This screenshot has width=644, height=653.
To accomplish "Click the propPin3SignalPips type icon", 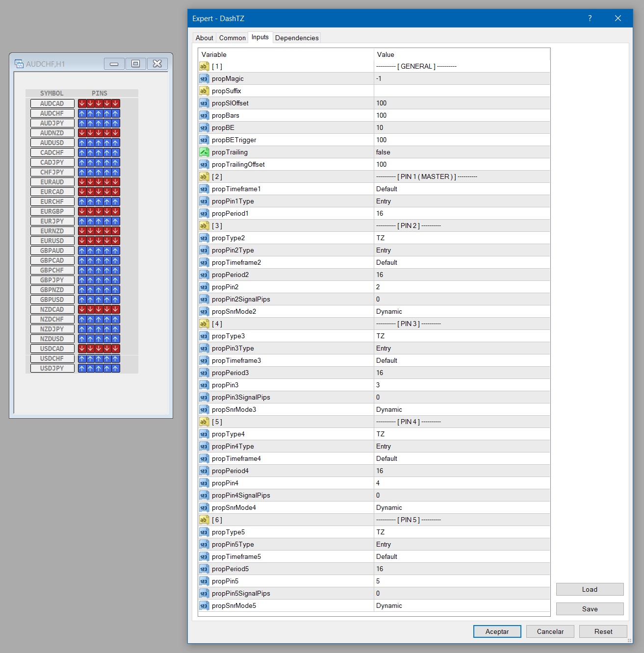I will point(204,397).
